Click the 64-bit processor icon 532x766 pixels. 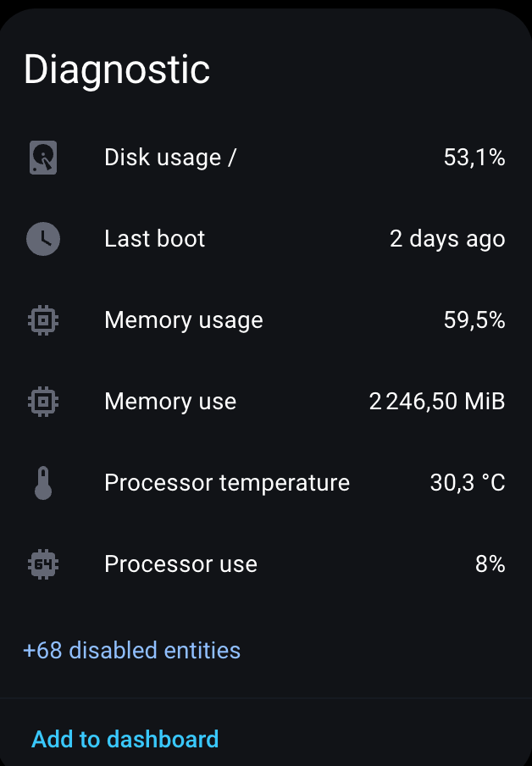43,564
